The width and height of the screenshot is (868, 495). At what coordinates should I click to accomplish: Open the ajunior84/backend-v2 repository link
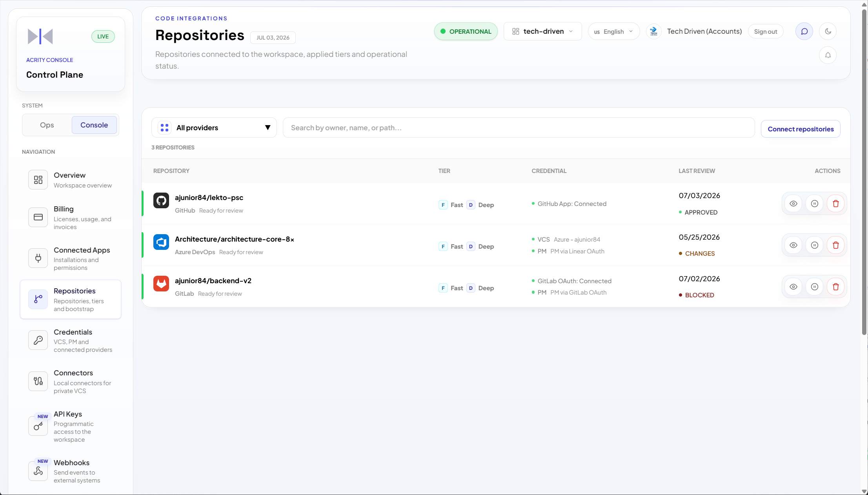(213, 281)
